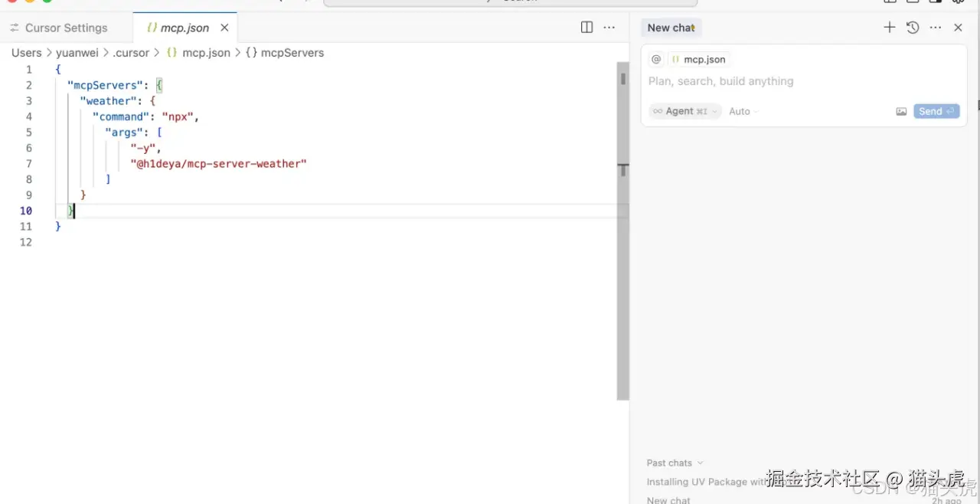Image resolution: width=980 pixels, height=504 pixels.
Task: Open chat panel more options
Action: click(936, 28)
